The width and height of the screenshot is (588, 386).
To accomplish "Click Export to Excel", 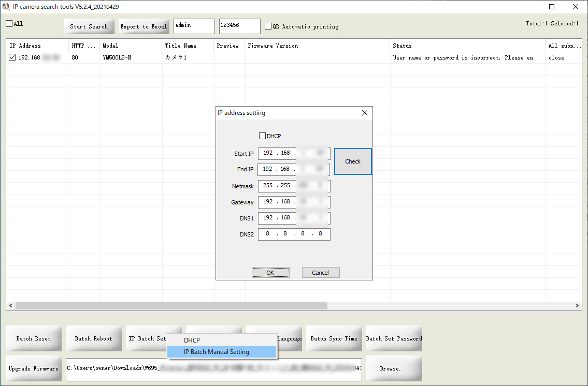I will (x=144, y=26).
